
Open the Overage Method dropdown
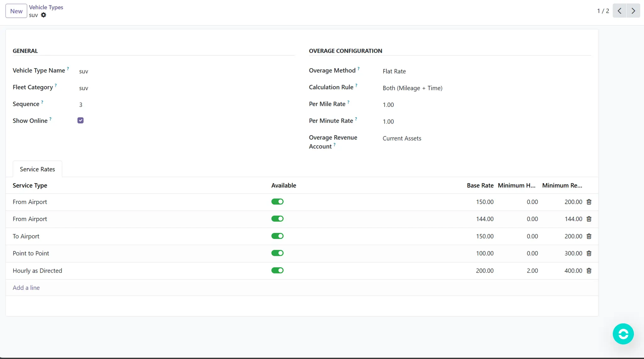[x=394, y=71]
